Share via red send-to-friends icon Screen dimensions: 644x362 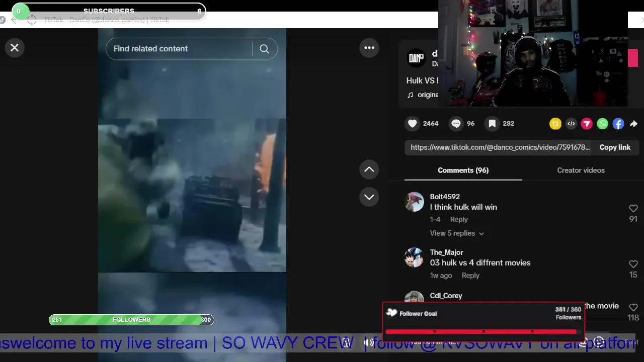587,124
